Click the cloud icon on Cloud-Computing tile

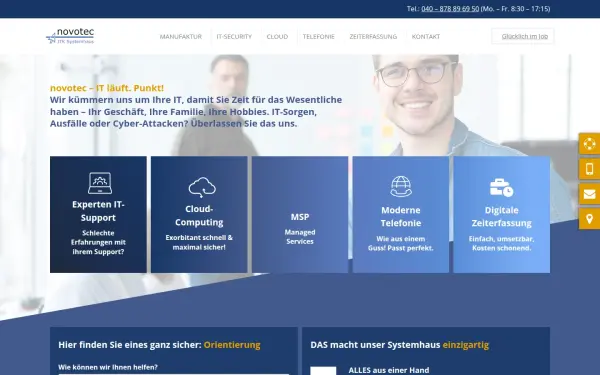(x=202, y=187)
